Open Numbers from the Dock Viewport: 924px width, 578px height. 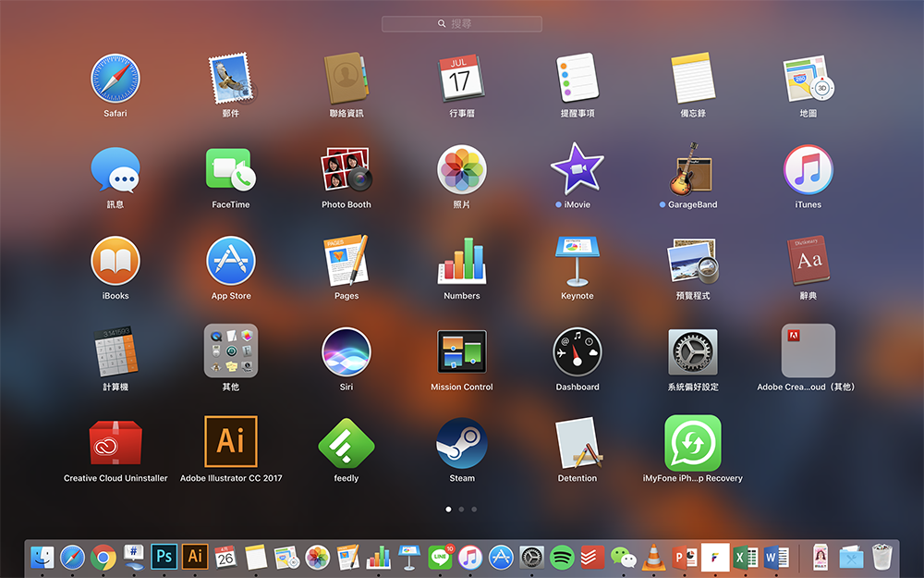(x=378, y=558)
